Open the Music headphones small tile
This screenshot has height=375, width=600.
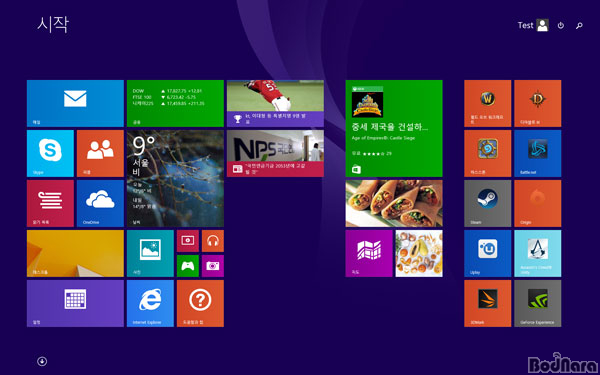pyautogui.click(x=213, y=241)
